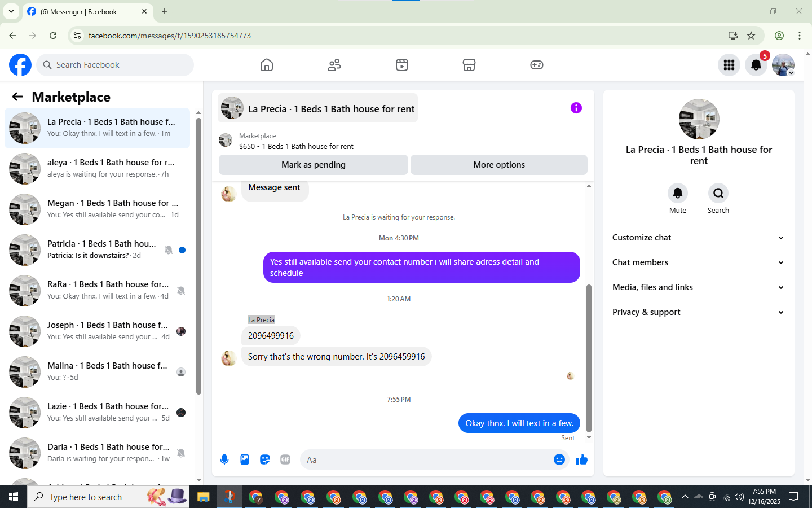Open the site information icon in address bar
This screenshot has width=812, height=508.
coord(77,36)
